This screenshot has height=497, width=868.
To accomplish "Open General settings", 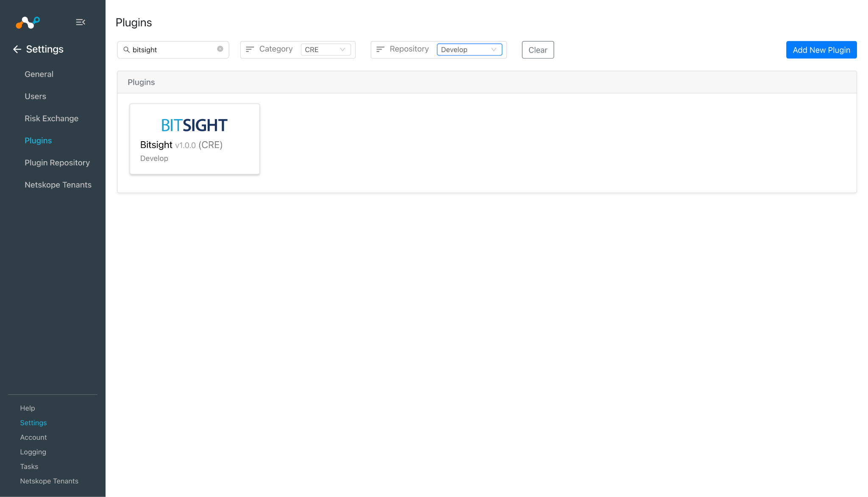I will (39, 74).
